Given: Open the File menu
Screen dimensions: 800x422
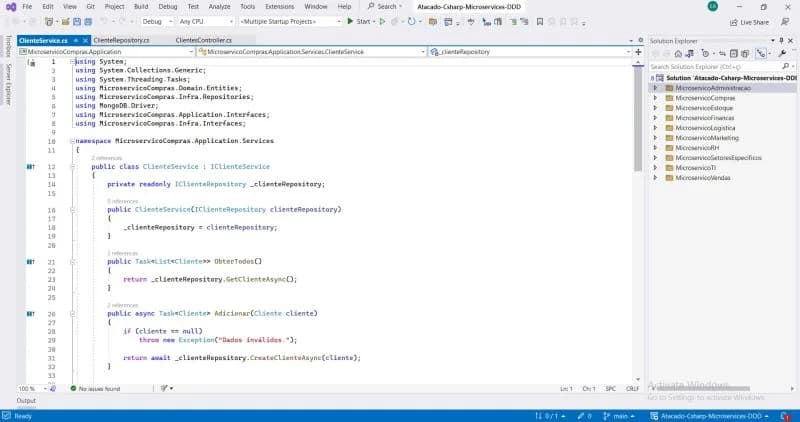Looking at the screenshot, I should [x=27, y=7].
